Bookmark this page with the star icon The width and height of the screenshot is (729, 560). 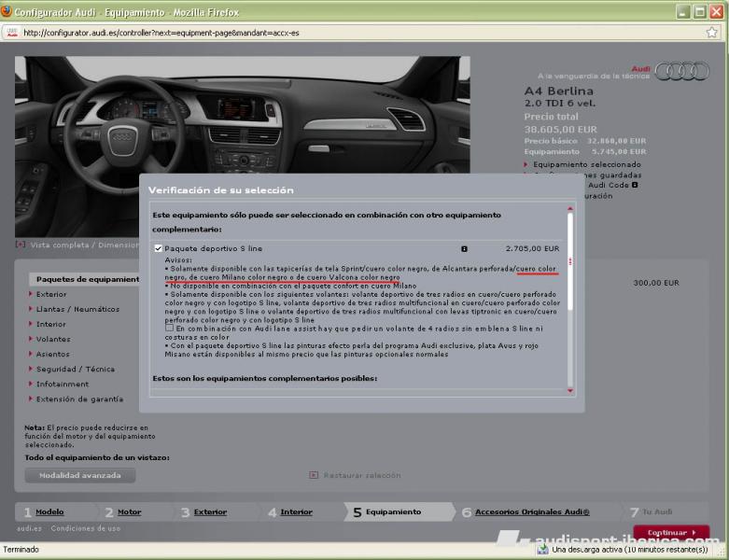711,32
